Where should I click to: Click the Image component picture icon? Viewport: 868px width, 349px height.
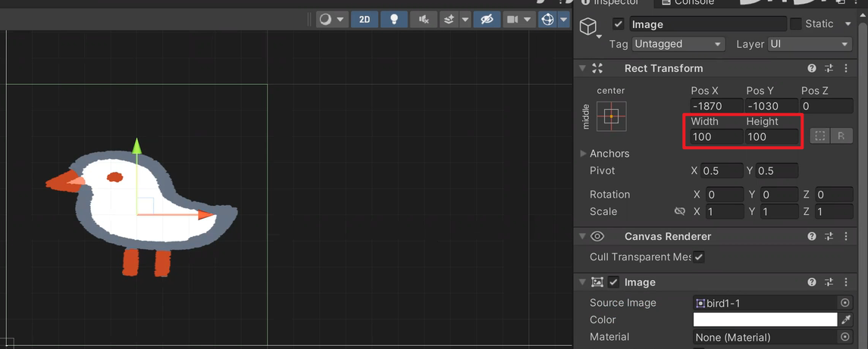point(597,282)
